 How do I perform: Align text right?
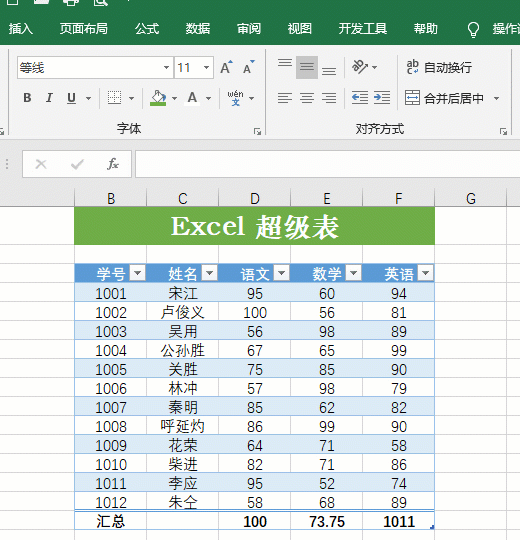coord(329,98)
